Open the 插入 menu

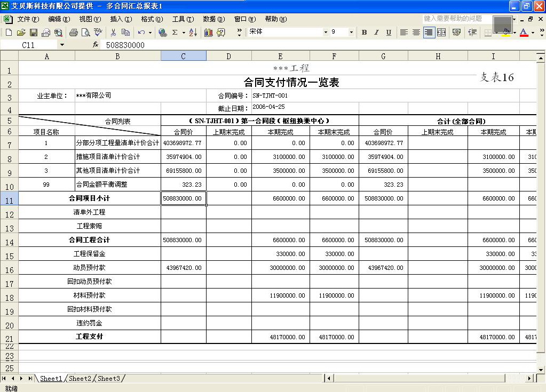[121, 19]
